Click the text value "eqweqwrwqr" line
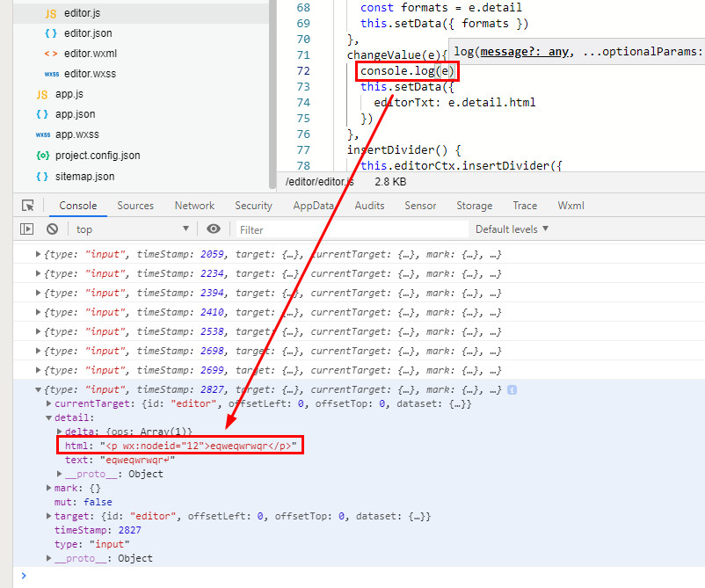The width and height of the screenshot is (705, 588). (120, 460)
